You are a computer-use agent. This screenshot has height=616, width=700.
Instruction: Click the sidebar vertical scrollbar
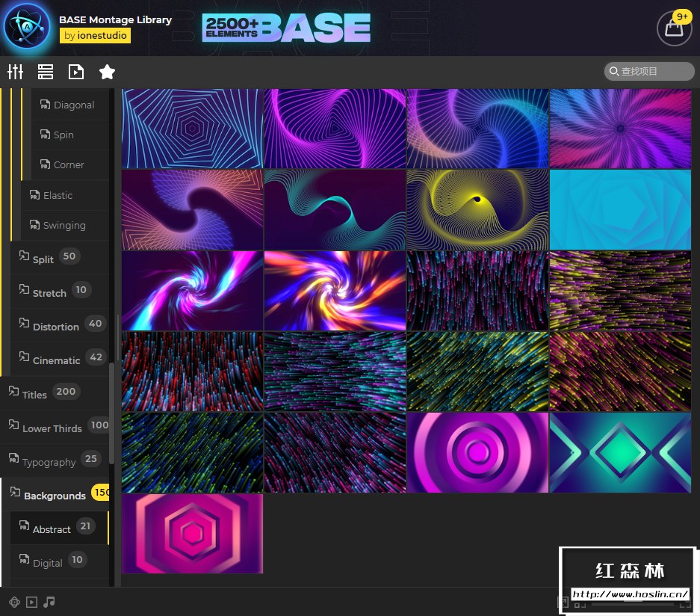click(x=111, y=413)
